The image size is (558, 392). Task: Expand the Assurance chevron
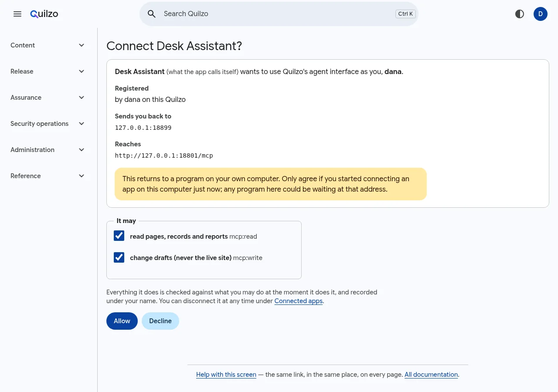point(82,98)
